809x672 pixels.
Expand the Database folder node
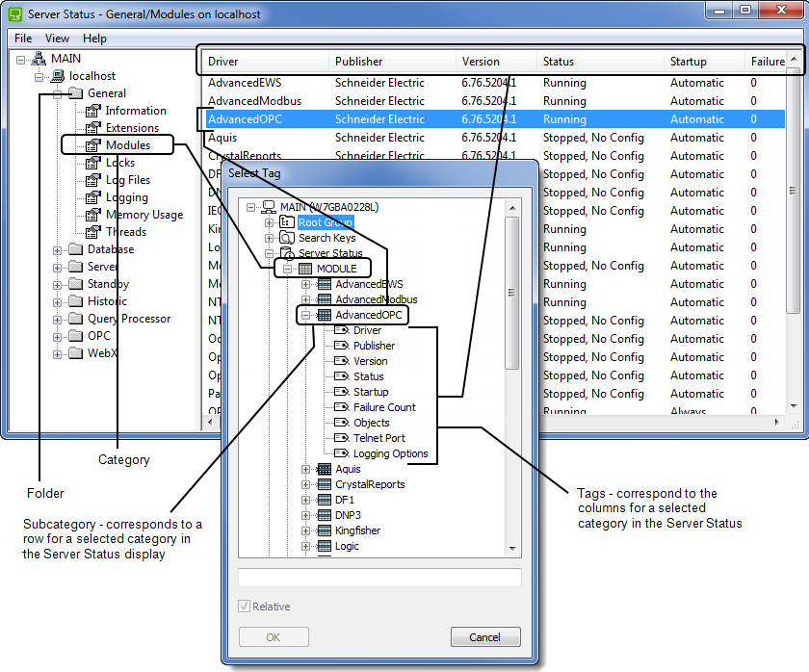[58, 249]
